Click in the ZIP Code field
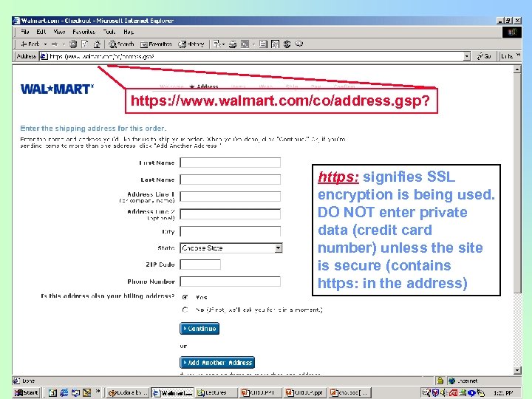This screenshot has width=532, height=399. click(200, 265)
